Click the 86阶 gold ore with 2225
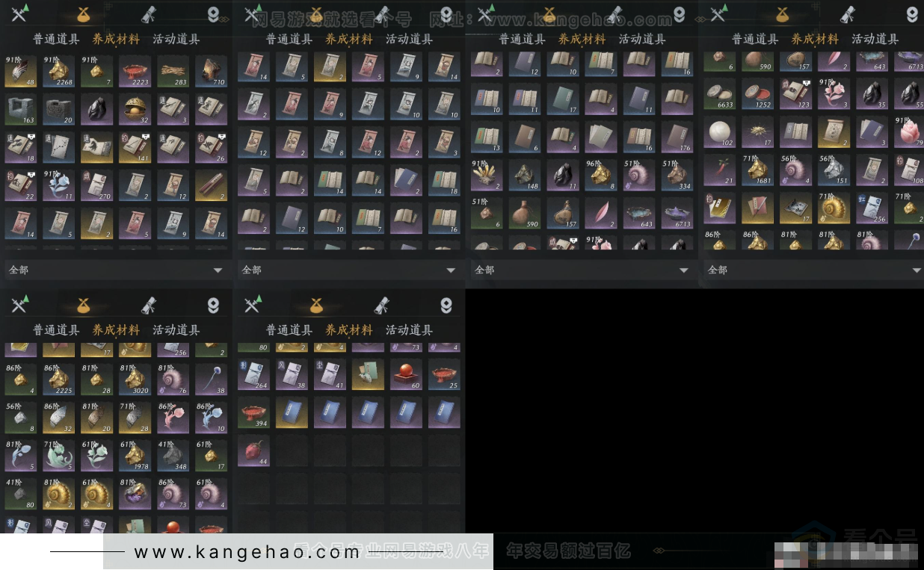This screenshot has width=924, height=570. (58, 379)
